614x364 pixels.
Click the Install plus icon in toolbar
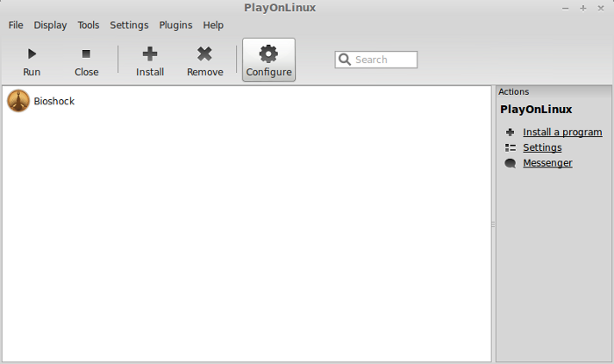point(150,54)
